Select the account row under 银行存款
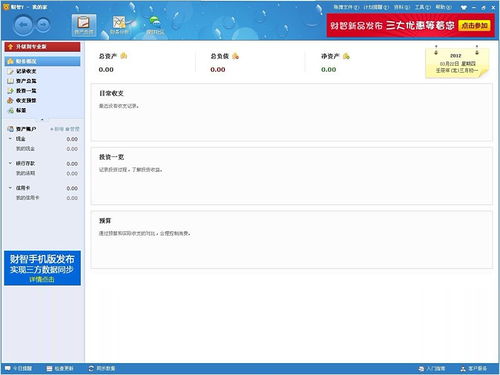500x375 pixels. tap(42, 173)
